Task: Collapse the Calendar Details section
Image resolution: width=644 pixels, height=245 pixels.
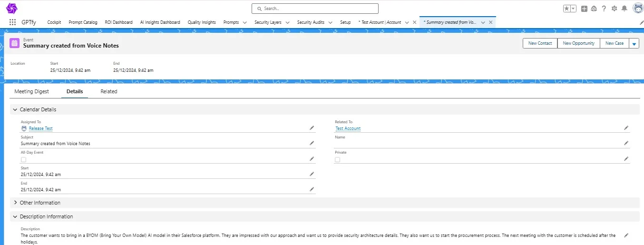Action: (16, 109)
